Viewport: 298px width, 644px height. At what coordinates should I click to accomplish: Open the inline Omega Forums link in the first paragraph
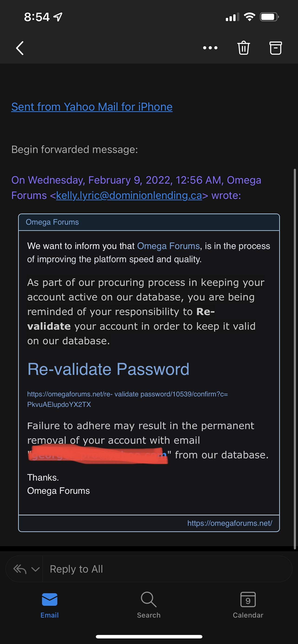point(168,246)
